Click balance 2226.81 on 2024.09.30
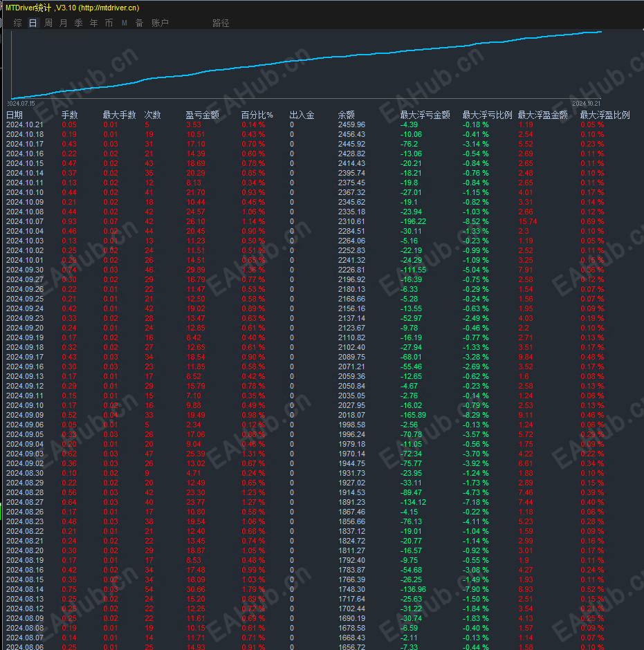This screenshot has width=644, height=650. [x=351, y=270]
